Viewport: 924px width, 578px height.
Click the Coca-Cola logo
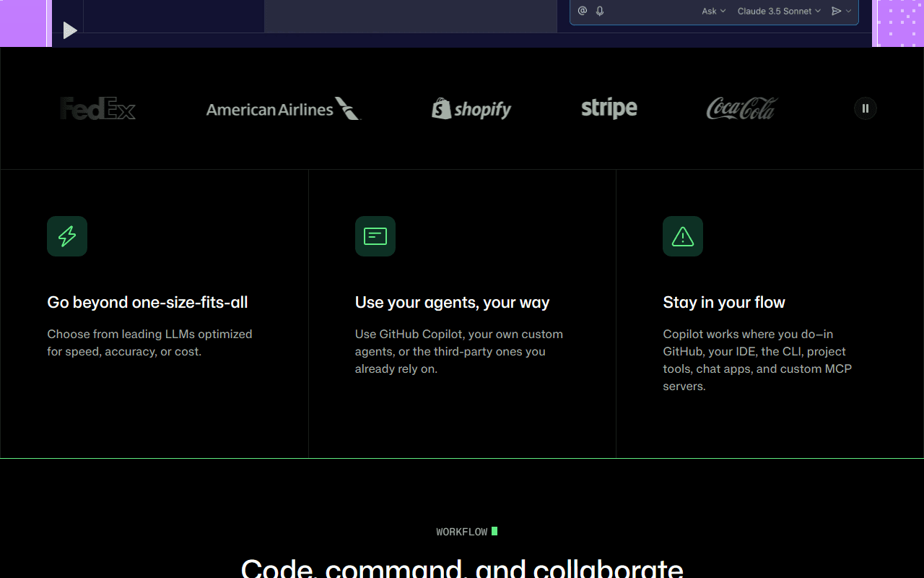coord(741,108)
